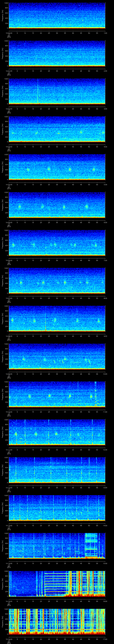Click the 2:00 end time label

pos(105,71)
